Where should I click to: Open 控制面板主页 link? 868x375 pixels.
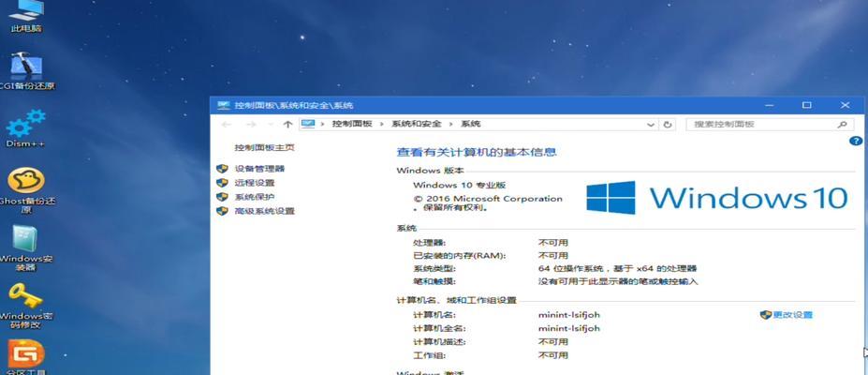[264, 147]
